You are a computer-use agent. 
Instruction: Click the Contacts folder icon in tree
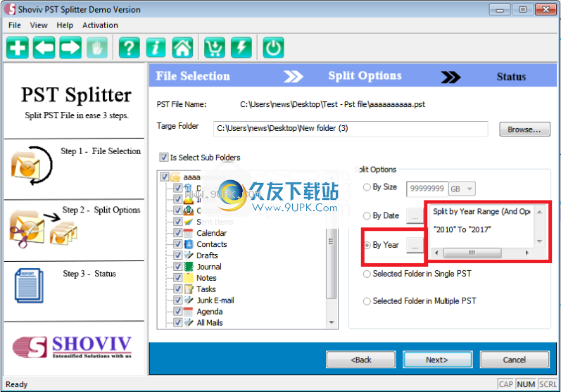188,244
